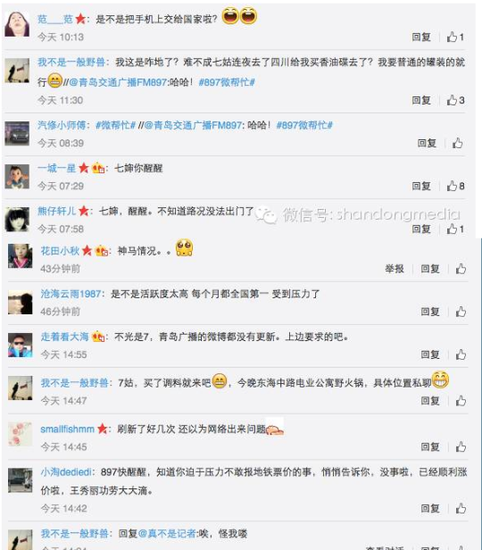The image size is (482, 550).
Task: Like the 七婶你醒醒 comment by 一城一星
Action: point(455,186)
